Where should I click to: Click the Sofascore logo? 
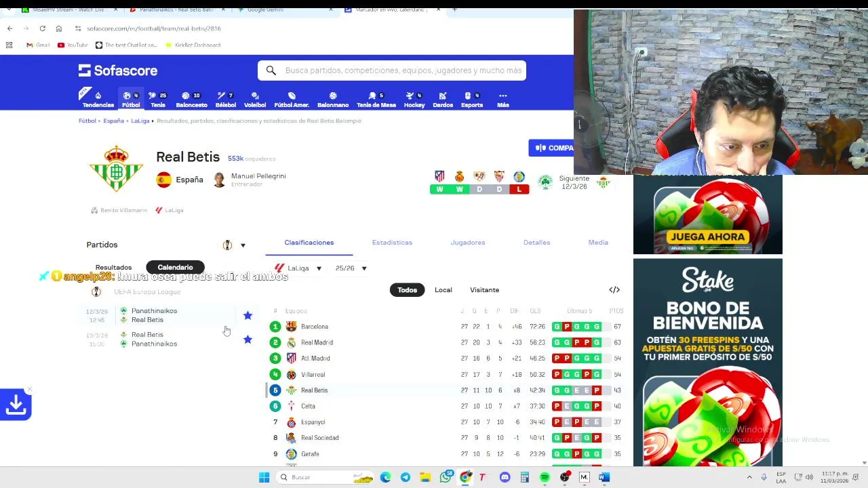tap(118, 70)
